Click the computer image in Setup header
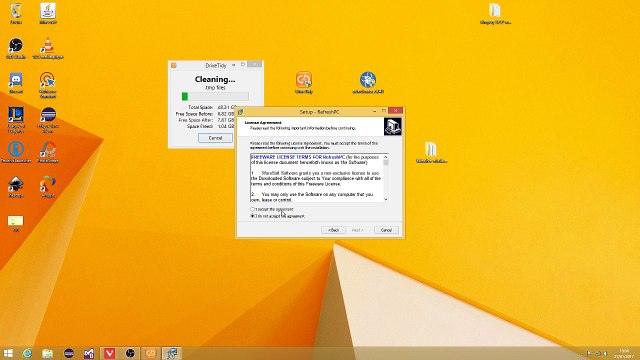640x360 pixels. pos(393,127)
